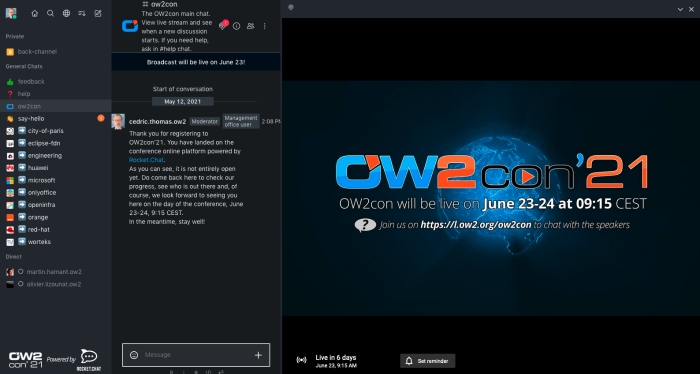Open the say-hello channel
Screen dimensions: 700x374
55,118
